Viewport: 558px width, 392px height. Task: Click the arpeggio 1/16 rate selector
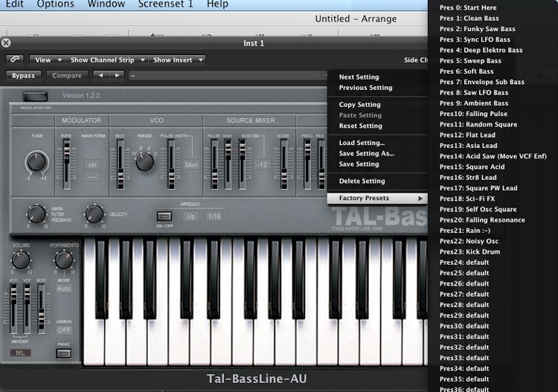click(214, 216)
